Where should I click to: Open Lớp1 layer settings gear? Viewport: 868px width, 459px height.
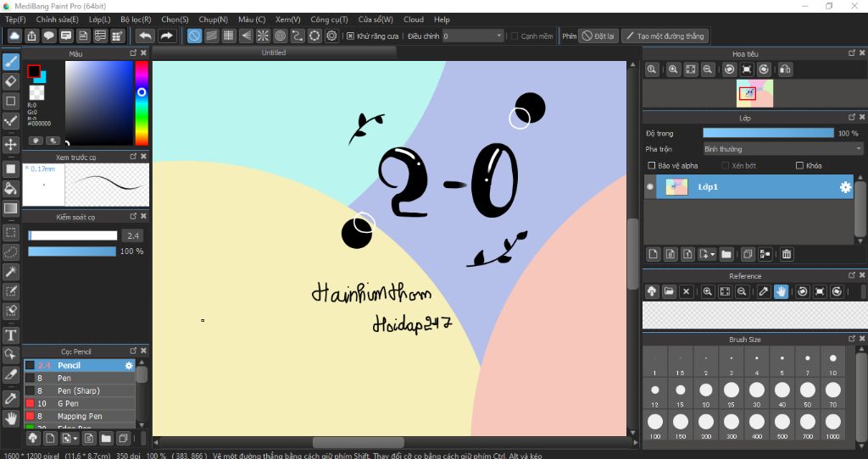pyautogui.click(x=845, y=187)
